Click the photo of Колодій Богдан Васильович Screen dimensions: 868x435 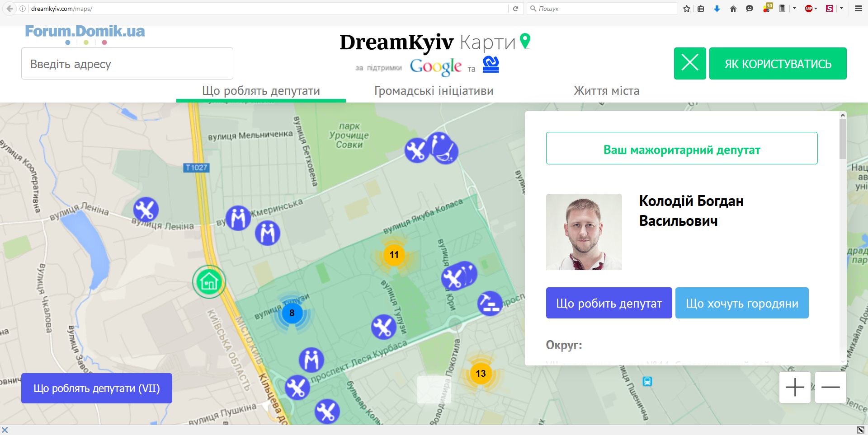pyautogui.click(x=584, y=232)
